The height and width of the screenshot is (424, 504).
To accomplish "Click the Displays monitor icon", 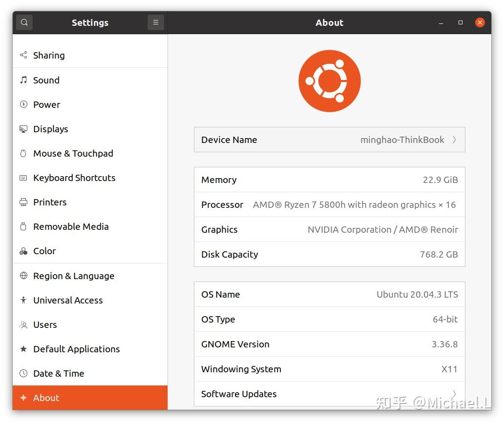I will (x=23, y=129).
